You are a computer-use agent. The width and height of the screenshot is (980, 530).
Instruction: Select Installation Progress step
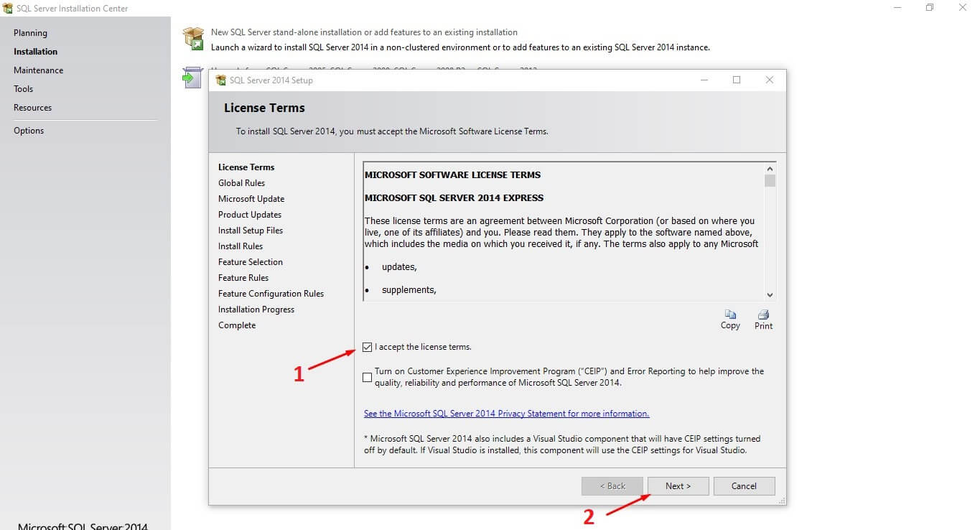(256, 310)
